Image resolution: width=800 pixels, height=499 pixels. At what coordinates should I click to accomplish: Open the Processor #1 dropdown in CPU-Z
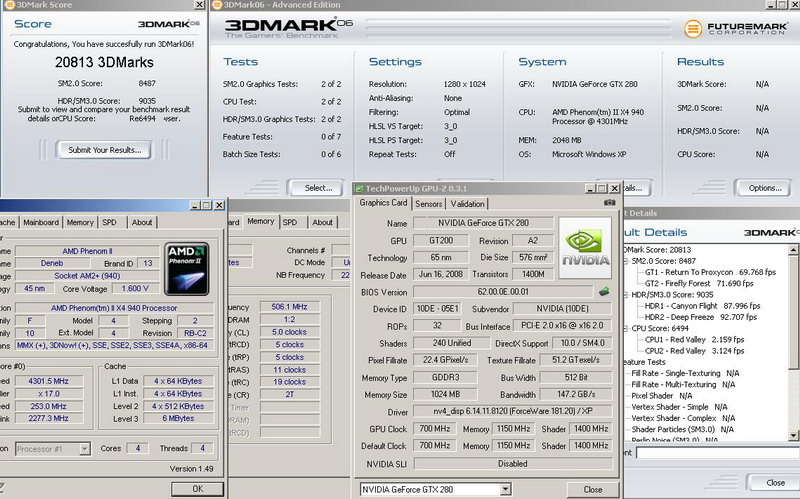[85, 449]
